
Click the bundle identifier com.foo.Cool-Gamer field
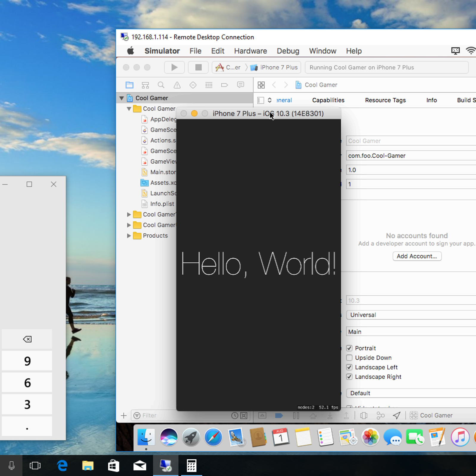pyautogui.click(x=411, y=156)
